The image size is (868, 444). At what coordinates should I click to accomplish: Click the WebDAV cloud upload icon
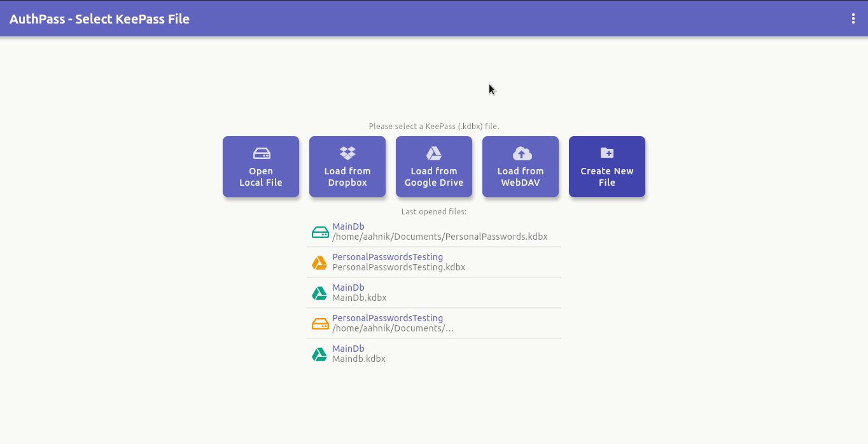tap(521, 153)
